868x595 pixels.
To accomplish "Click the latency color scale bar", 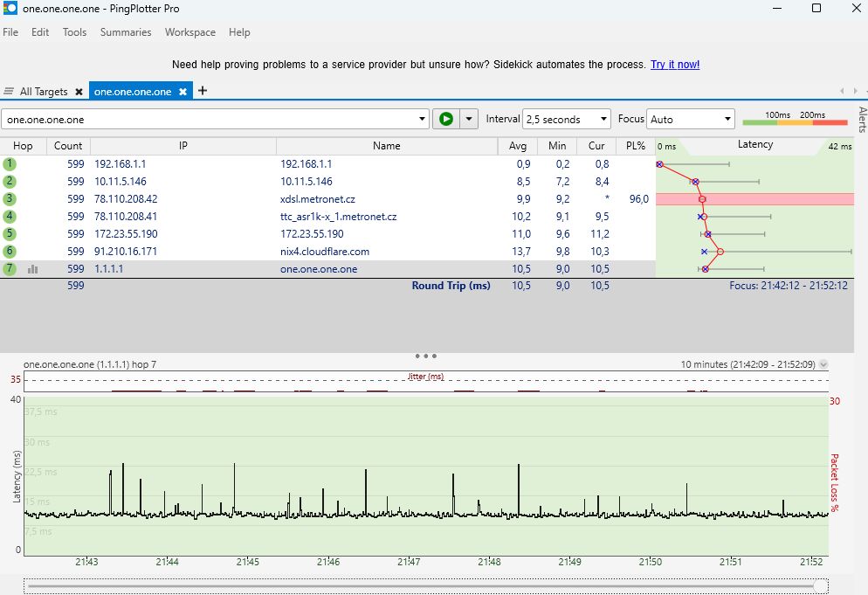I will (x=795, y=122).
